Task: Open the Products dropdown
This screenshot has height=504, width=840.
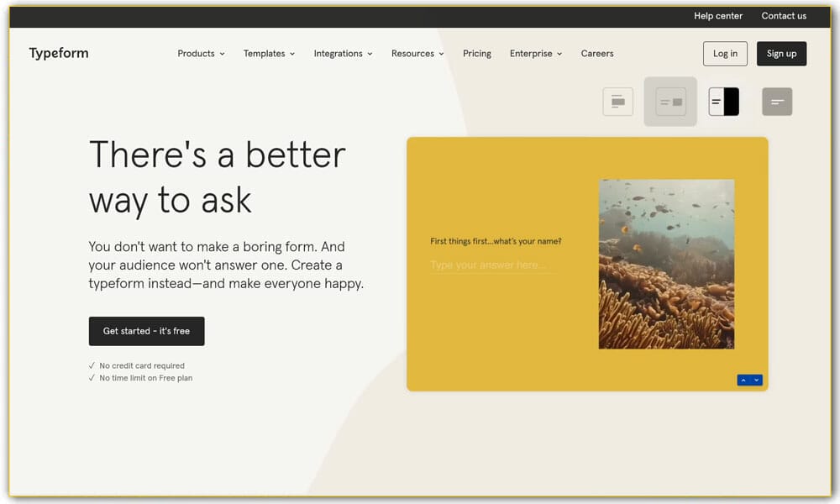Action: coord(200,53)
